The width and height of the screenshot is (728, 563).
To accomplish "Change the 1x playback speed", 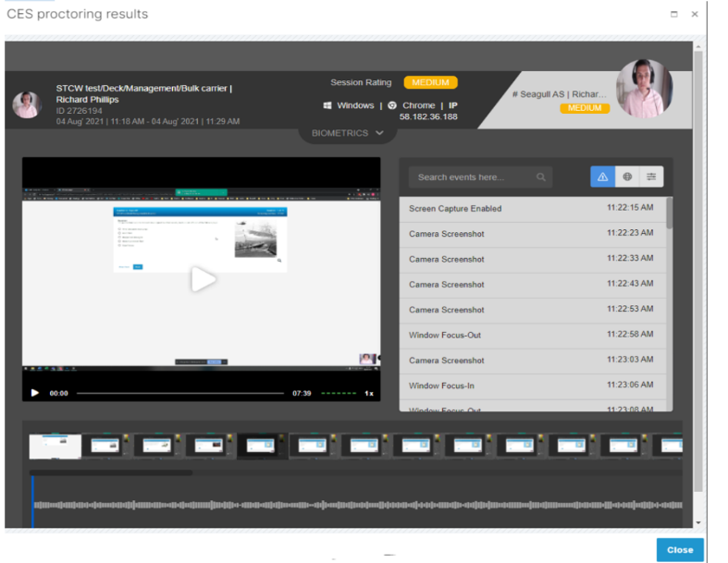I will 369,393.
